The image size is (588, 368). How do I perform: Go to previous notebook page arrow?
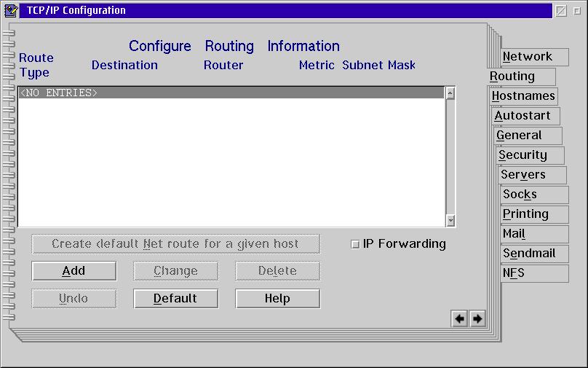pos(459,318)
